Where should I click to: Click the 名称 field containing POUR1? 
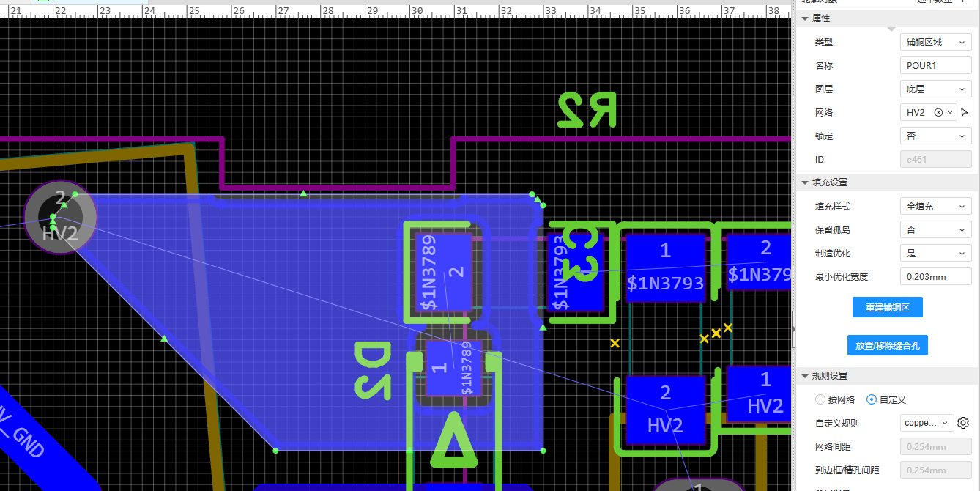tap(935, 66)
